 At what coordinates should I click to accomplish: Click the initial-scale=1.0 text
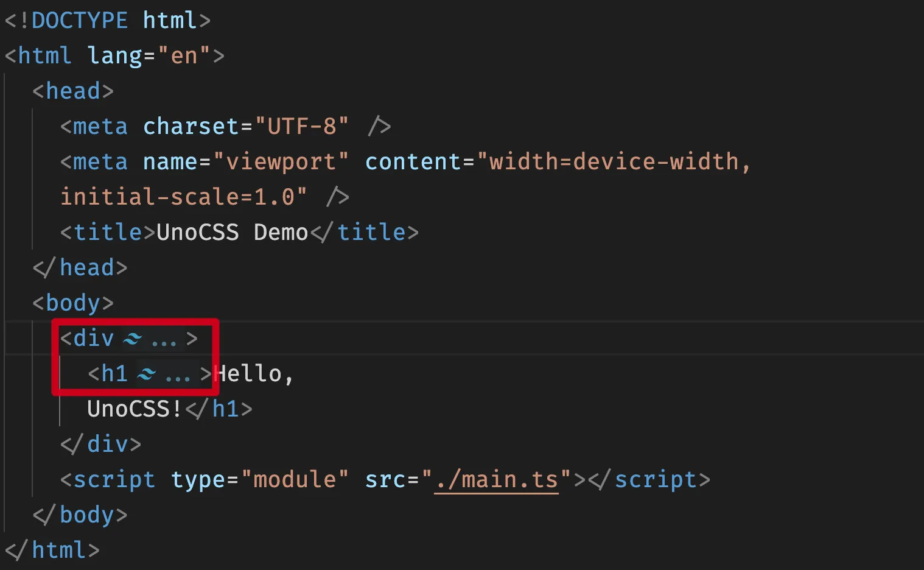tap(177, 197)
